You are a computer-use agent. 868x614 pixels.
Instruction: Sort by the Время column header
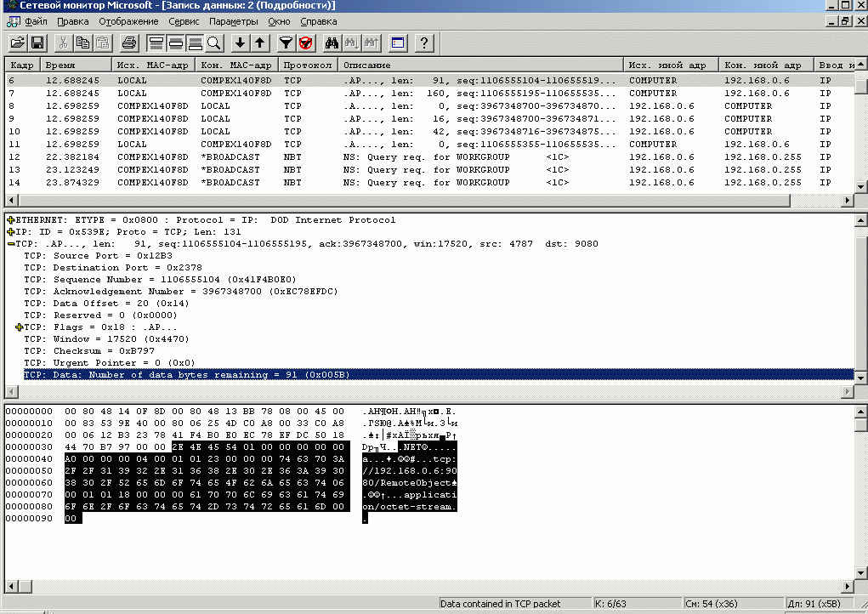click(76, 65)
